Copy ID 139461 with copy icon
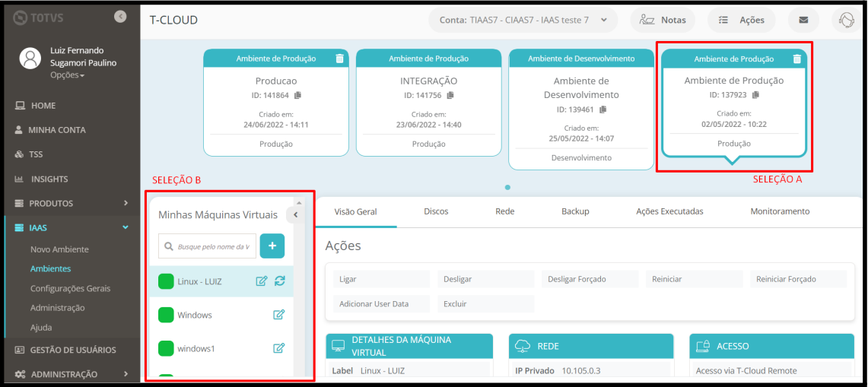868x387 pixels. (x=603, y=109)
